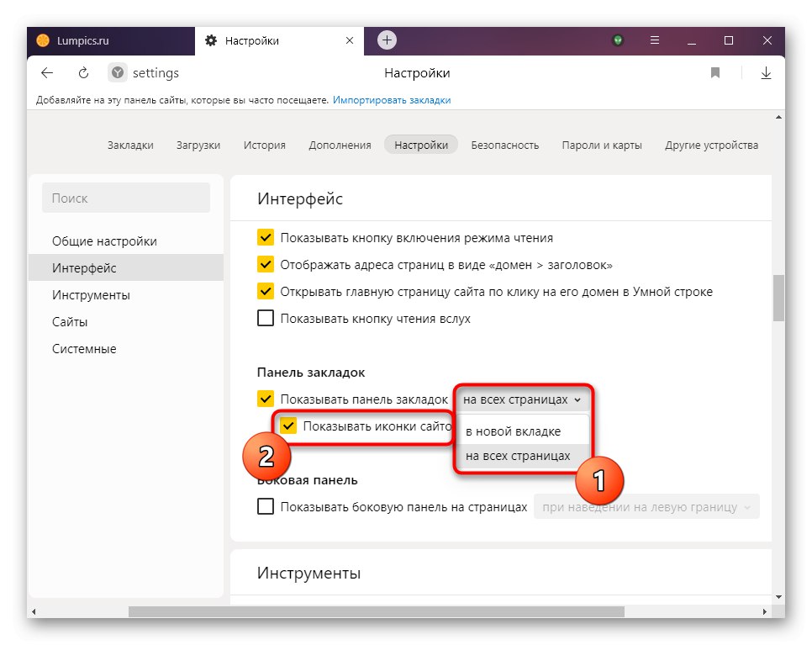The height and width of the screenshot is (645, 812).
Task: Select Сайты in sidebar
Action: (126, 322)
